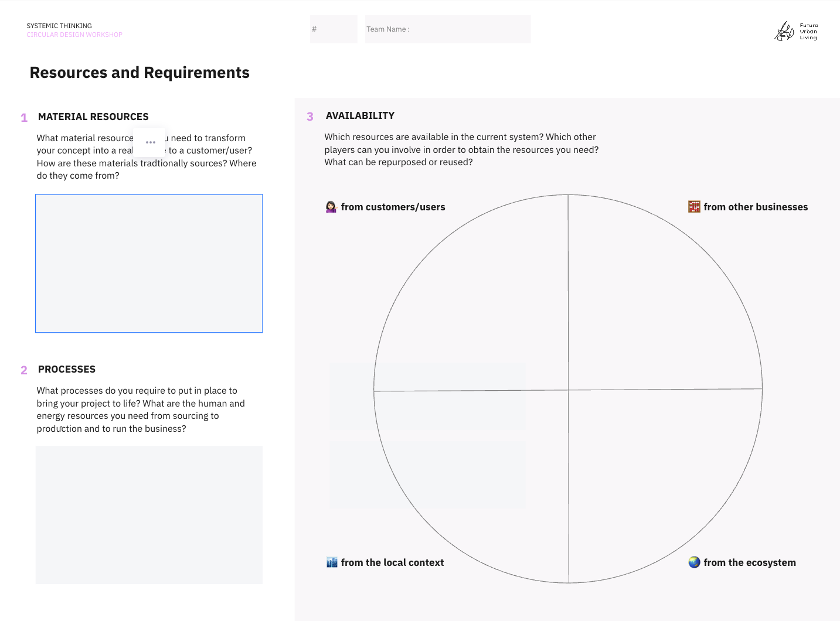The width and height of the screenshot is (840, 621).
Task: Select the Material Resources answer box
Action: pos(149,264)
